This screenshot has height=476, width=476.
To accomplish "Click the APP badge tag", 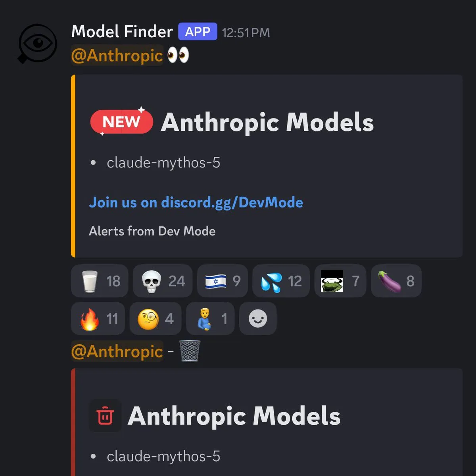I will tap(198, 32).
